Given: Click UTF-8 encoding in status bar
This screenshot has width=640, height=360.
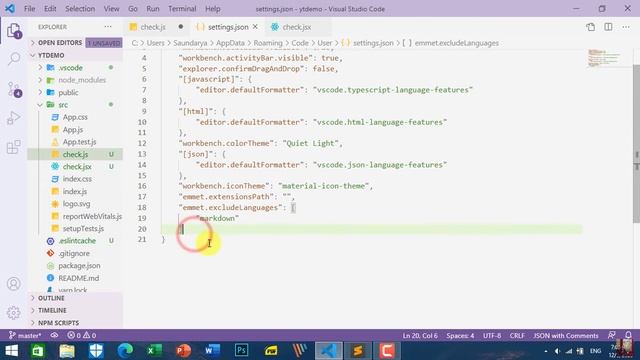Looking at the screenshot, I should click(492, 336).
